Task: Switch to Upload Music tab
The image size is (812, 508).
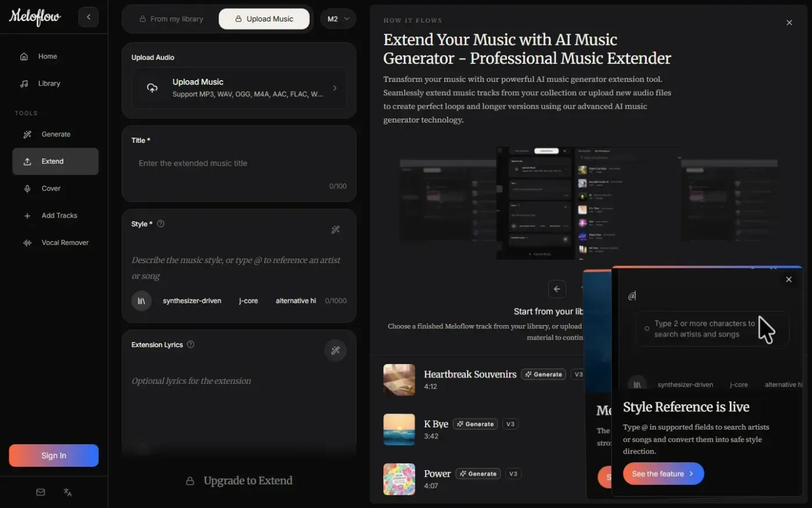Action: point(264,19)
